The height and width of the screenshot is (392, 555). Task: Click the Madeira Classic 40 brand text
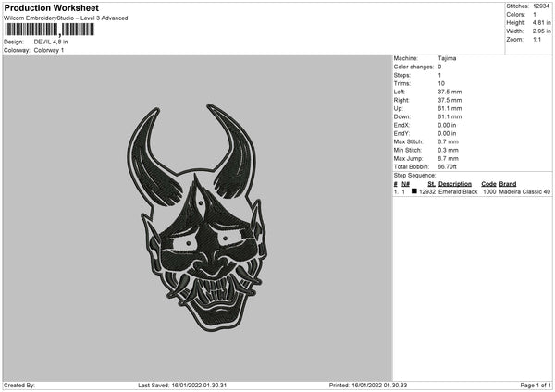tap(524, 191)
